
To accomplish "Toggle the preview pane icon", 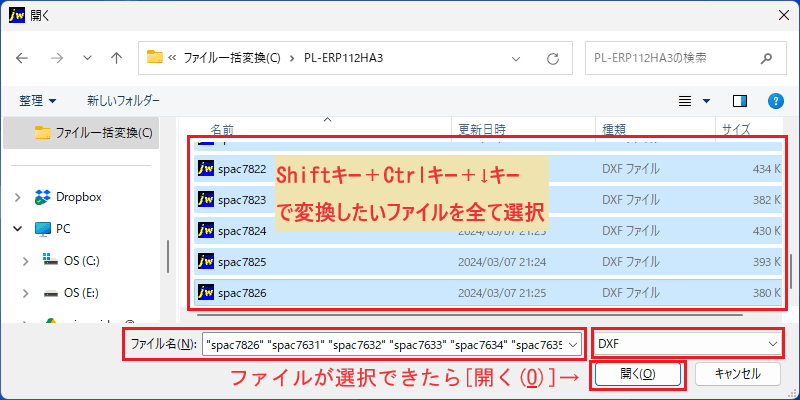I will (740, 101).
